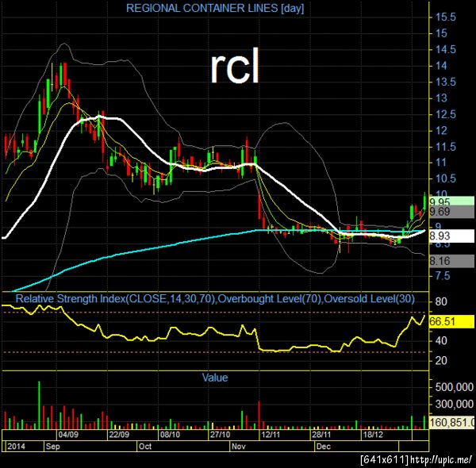Click the 27/10 date marker

click(x=220, y=435)
